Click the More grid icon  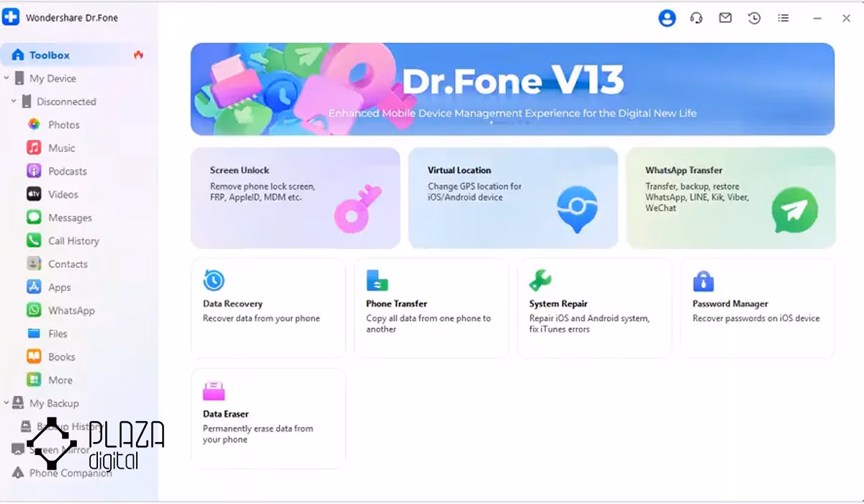coord(34,379)
